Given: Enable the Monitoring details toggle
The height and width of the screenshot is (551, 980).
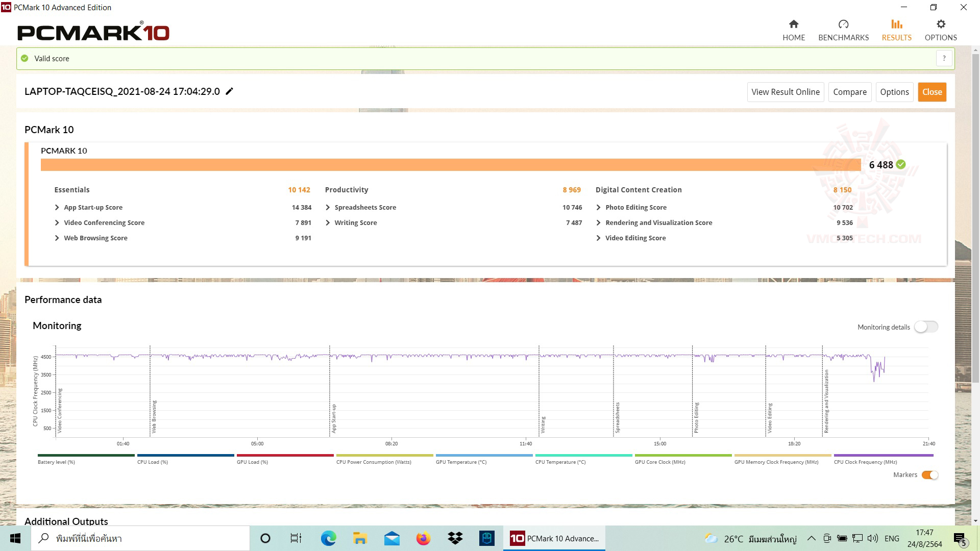Looking at the screenshot, I should pyautogui.click(x=926, y=327).
